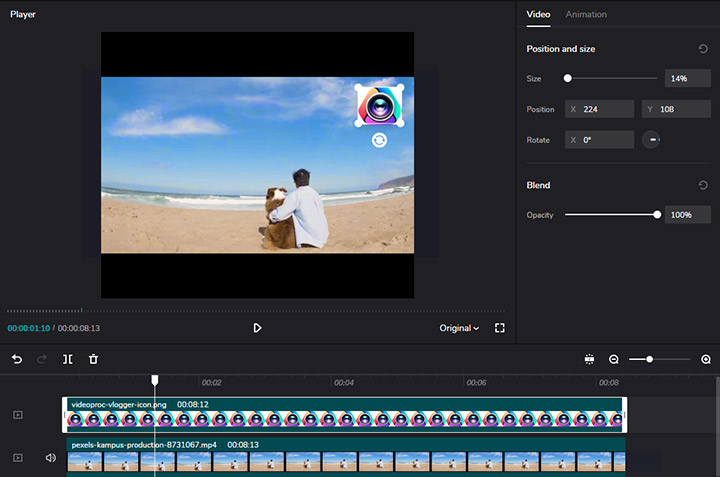The height and width of the screenshot is (477, 720).
Task: Enter fullscreen preview mode
Action: 500,328
